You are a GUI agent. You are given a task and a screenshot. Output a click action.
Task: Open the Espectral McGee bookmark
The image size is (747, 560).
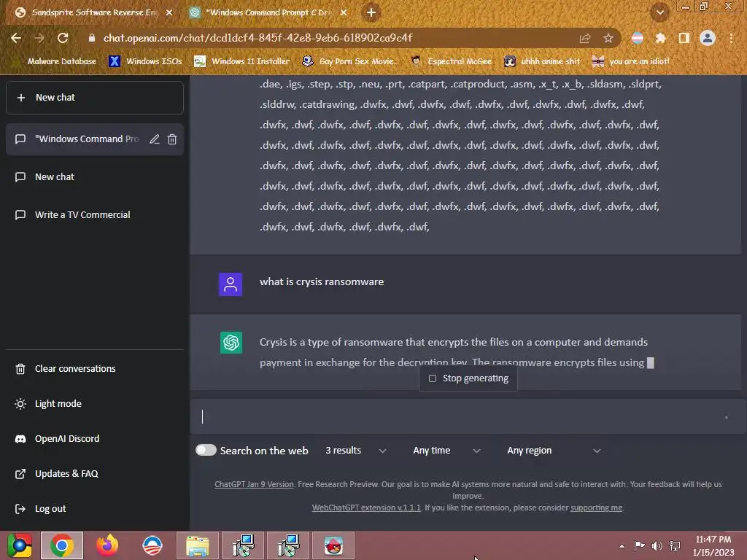(x=451, y=61)
